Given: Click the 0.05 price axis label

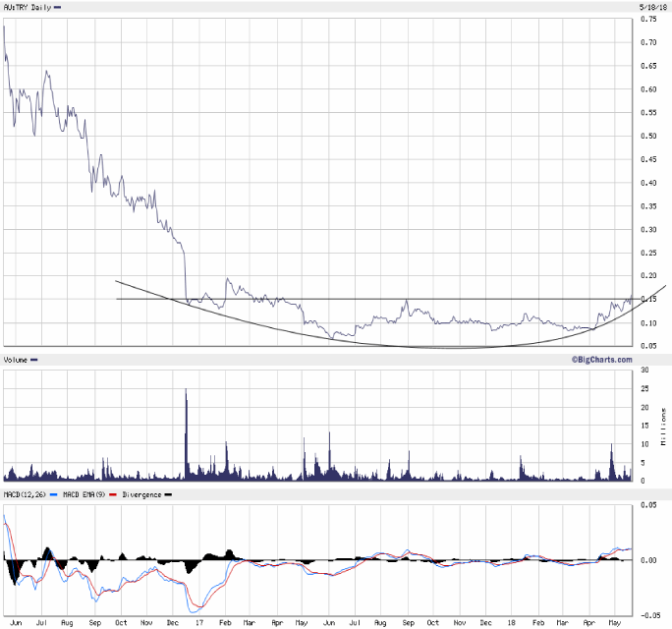Looking at the screenshot, I should pyautogui.click(x=649, y=346).
